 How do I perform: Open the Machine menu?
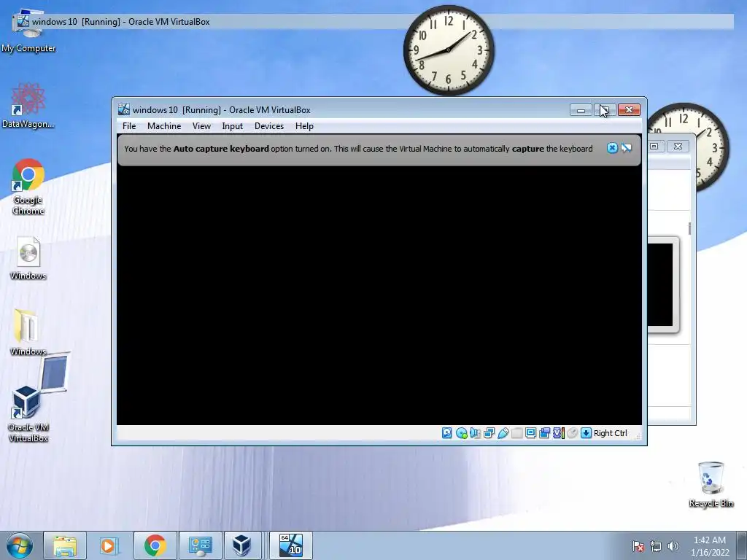tap(164, 126)
